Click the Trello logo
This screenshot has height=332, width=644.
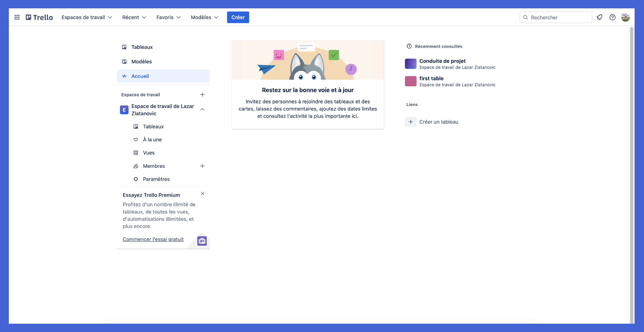39,17
